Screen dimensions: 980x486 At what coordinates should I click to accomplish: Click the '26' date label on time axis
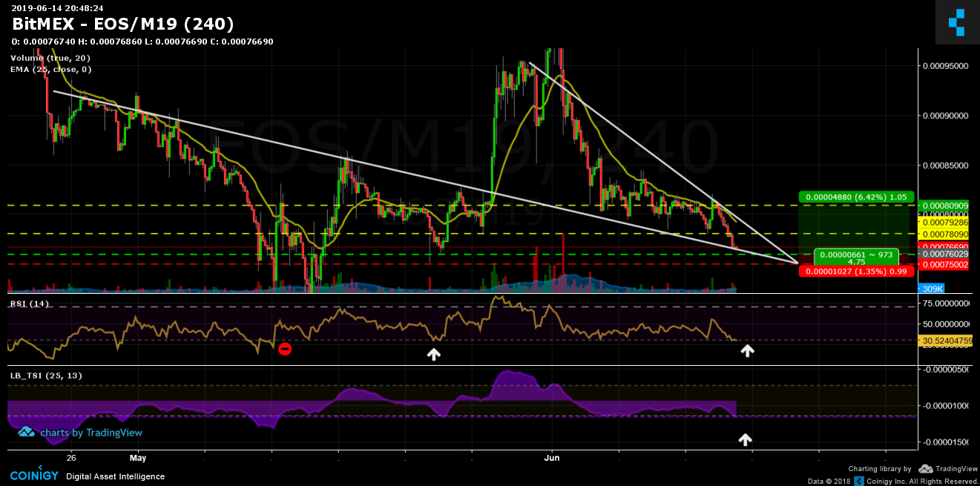(71, 458)
